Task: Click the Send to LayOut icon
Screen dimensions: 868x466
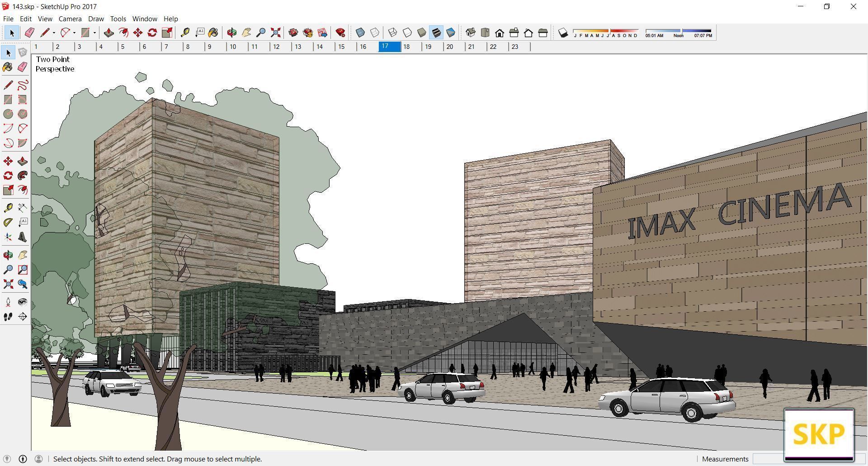Action: (x=322, y=33)
